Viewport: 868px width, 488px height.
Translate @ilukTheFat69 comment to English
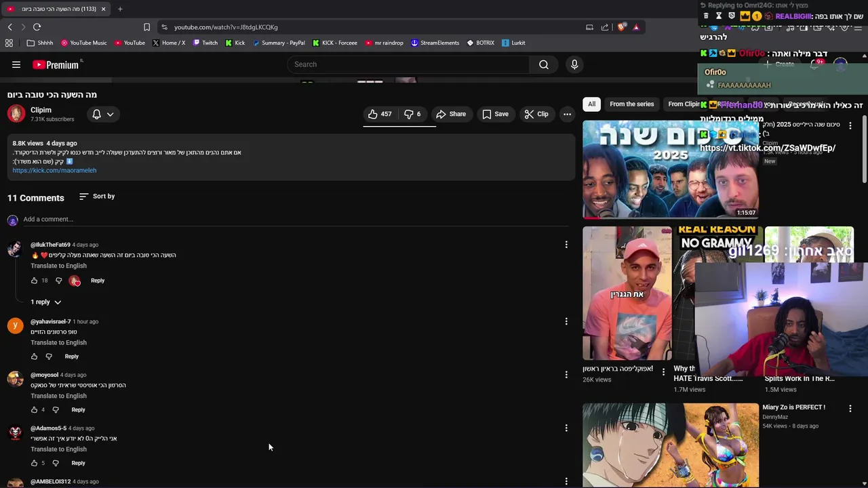click(x=58, y=266)
